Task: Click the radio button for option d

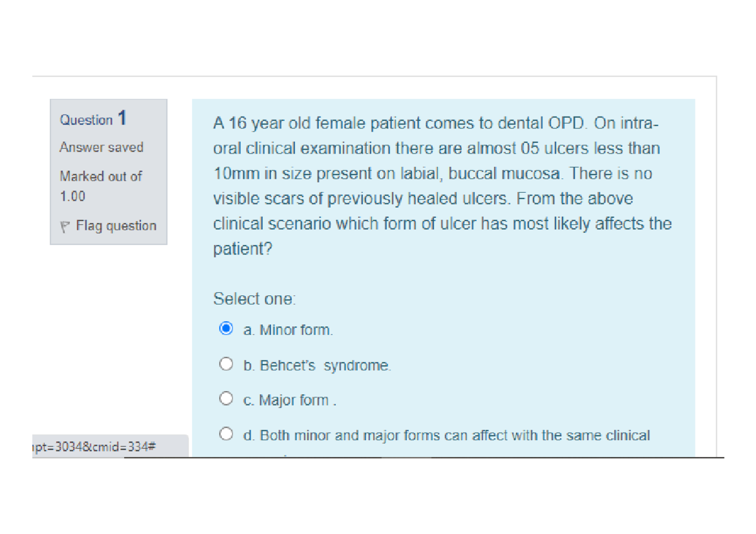Action: pos(226,433)
